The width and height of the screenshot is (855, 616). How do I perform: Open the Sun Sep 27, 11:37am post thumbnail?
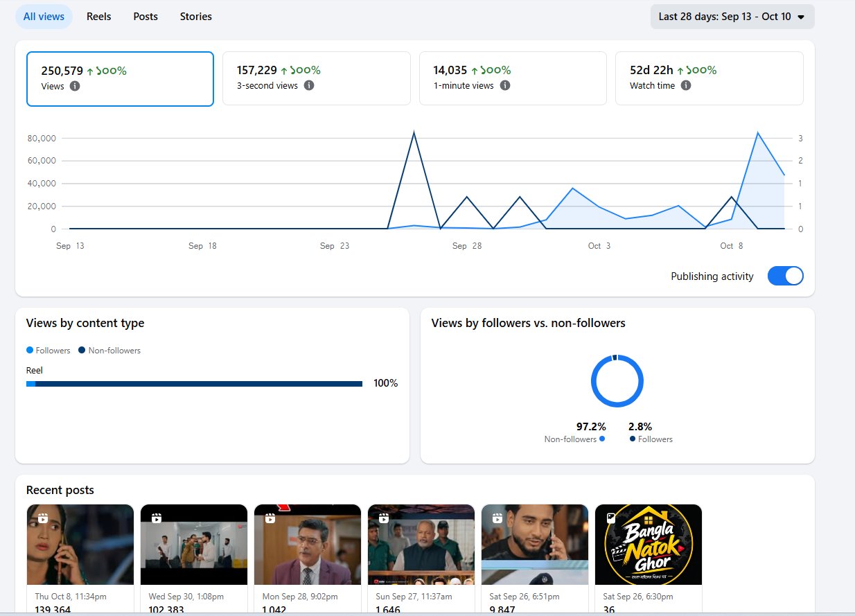421,545
